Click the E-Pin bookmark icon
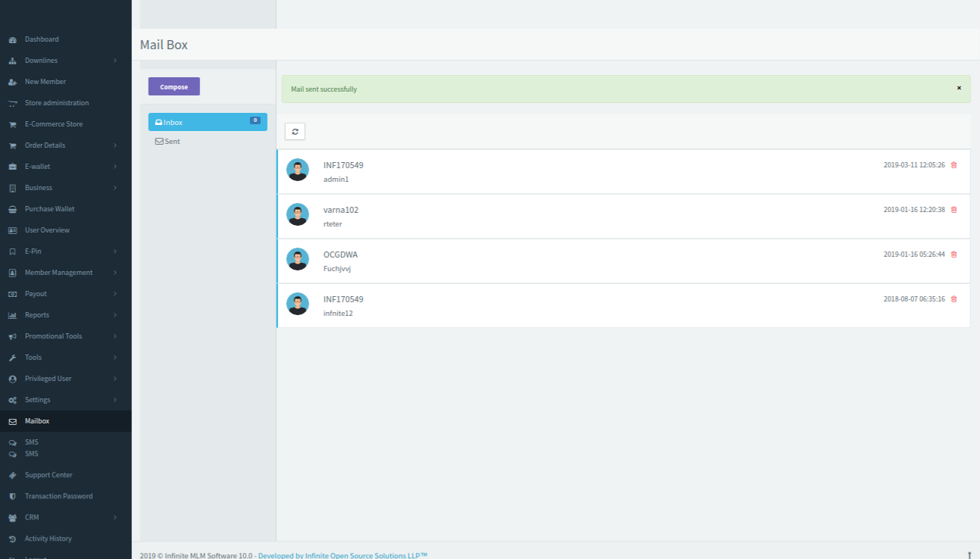This screenshot has height=559, width=980. tap(12, 251)
